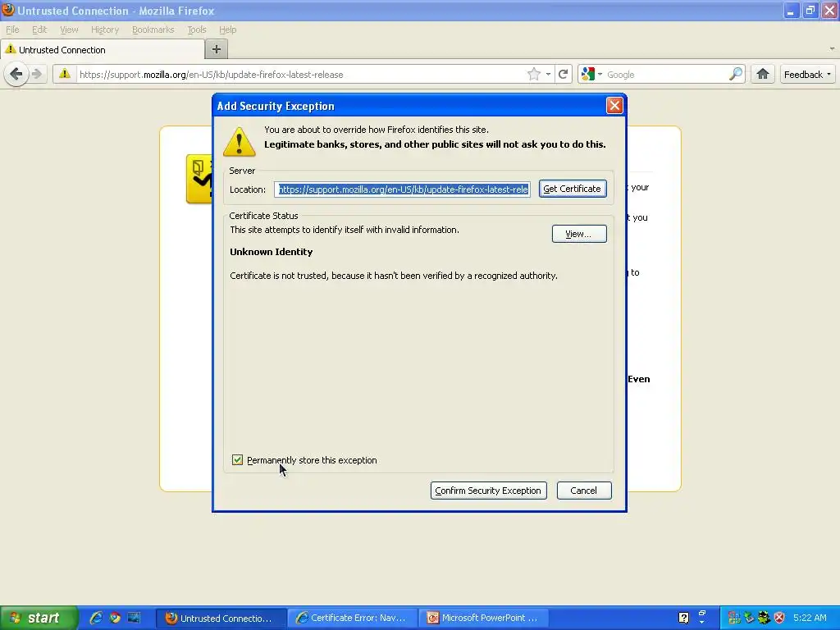Open the View menu
The image size is (840, 630).
click(x=69, y=30)
